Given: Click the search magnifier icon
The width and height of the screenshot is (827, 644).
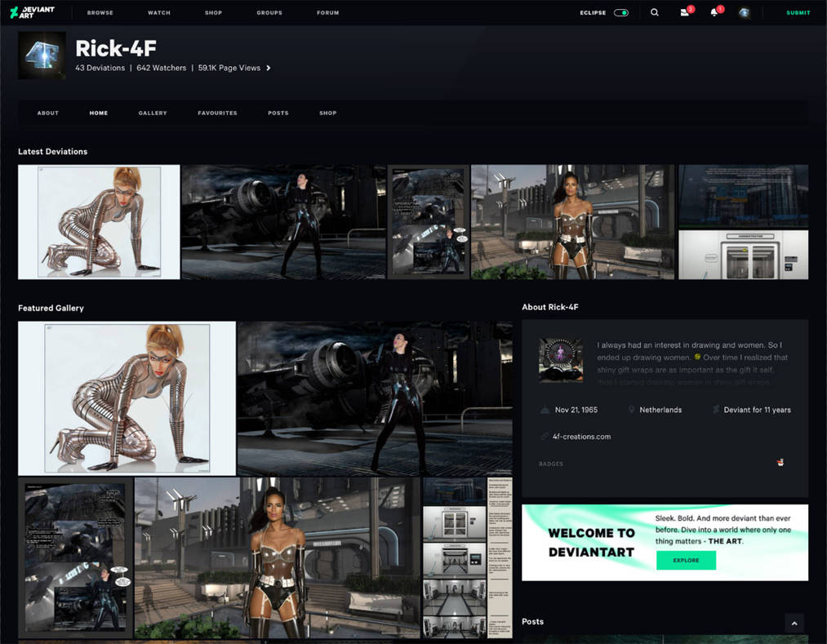Looking at the screenshot, I should (x=655, y=12).
